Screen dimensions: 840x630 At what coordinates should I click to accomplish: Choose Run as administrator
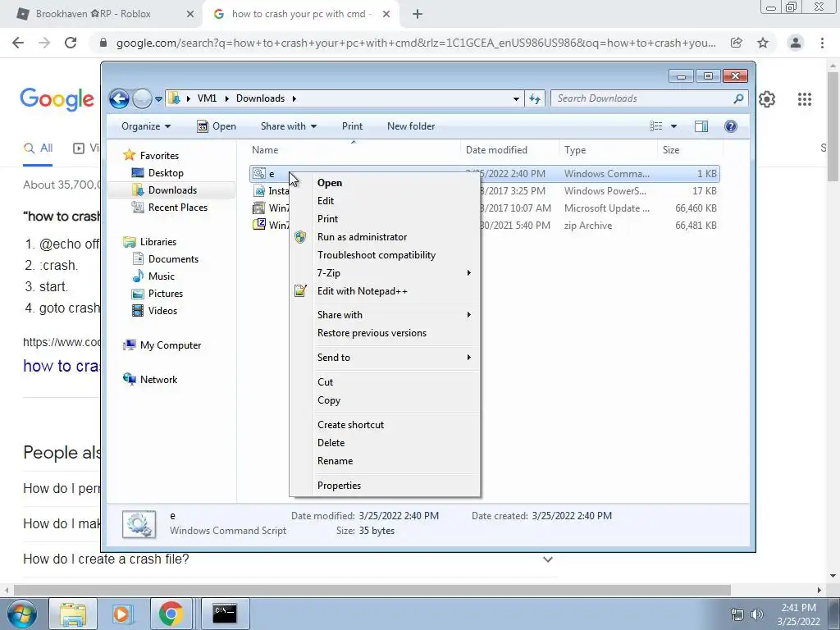click(385, 237)
